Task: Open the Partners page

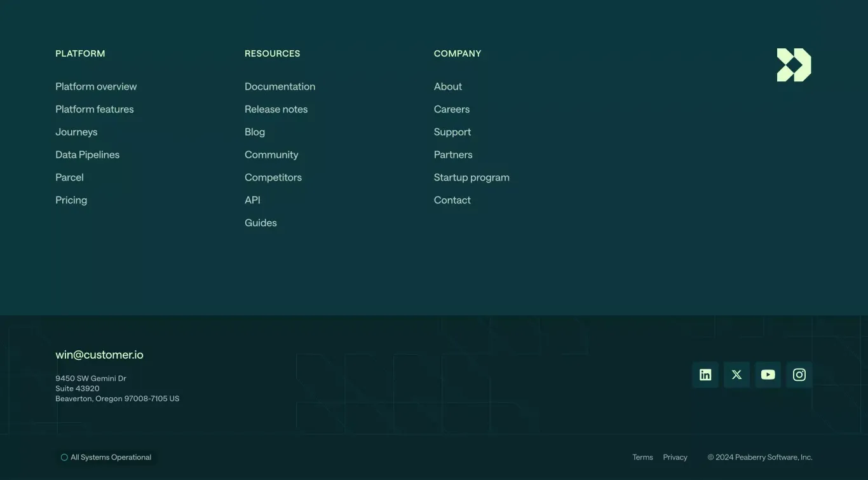Action: [453, 154]
